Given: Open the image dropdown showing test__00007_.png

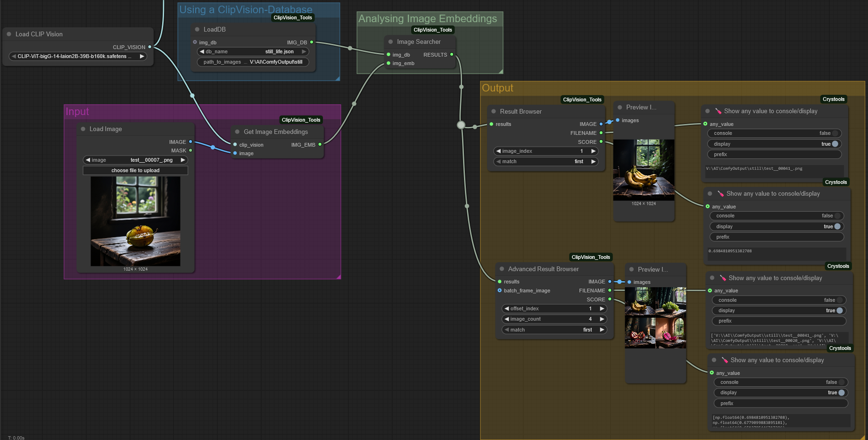Looking at the screenshot, I should tap(135, 160).
